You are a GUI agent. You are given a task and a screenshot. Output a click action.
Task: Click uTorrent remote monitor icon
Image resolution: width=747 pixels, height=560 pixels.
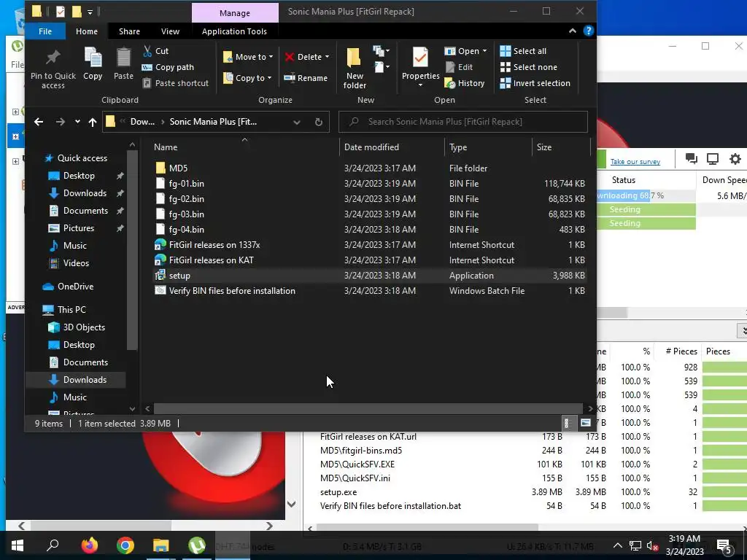[x=712, y=159]
